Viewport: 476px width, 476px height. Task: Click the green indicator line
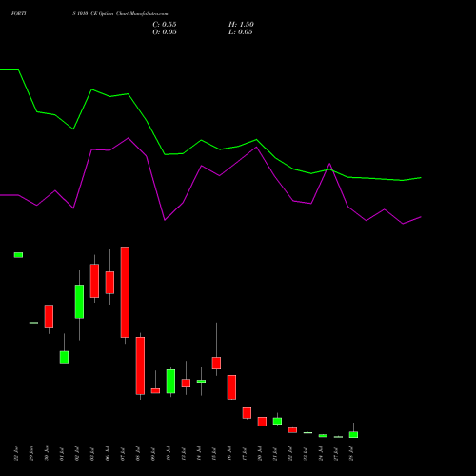pos(201,140)
